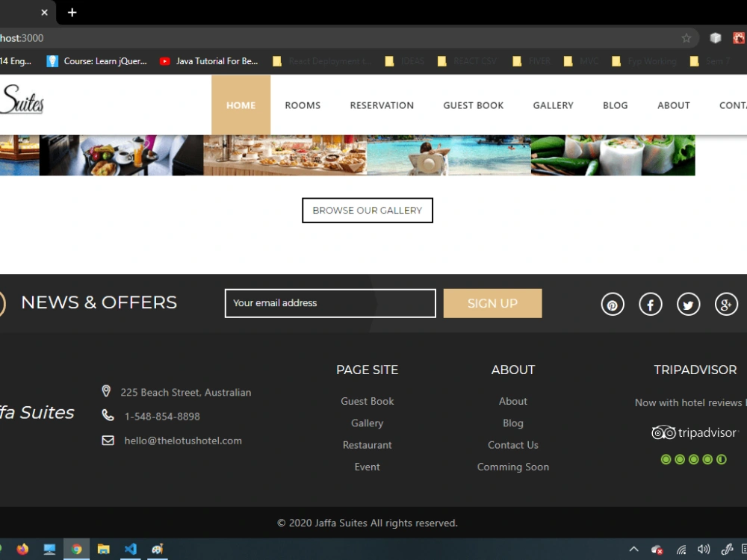Open the swimming pool gallery thumbnail
Viewport: 747px width, 560px height.
449,155
